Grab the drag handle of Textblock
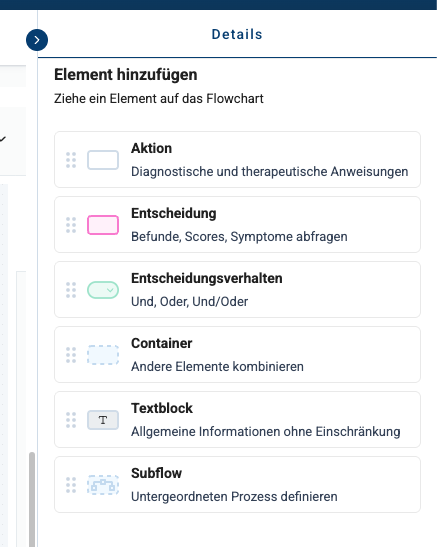Screen dimensions: 437x547 coord(71,420)
